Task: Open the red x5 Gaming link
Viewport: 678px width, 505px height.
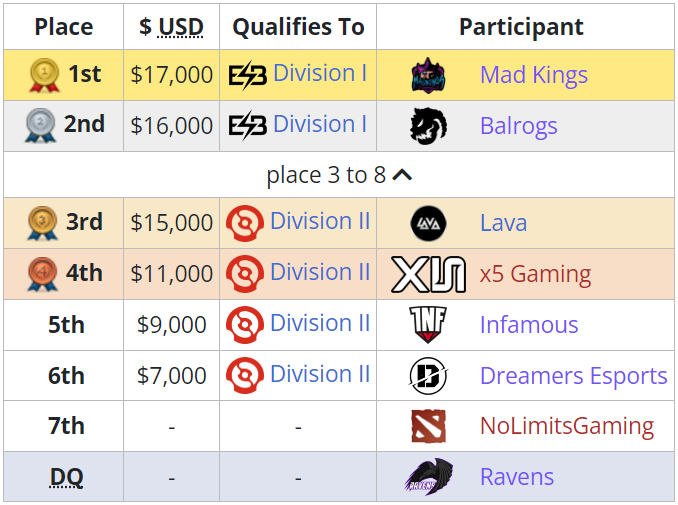Action: (535, 274)
